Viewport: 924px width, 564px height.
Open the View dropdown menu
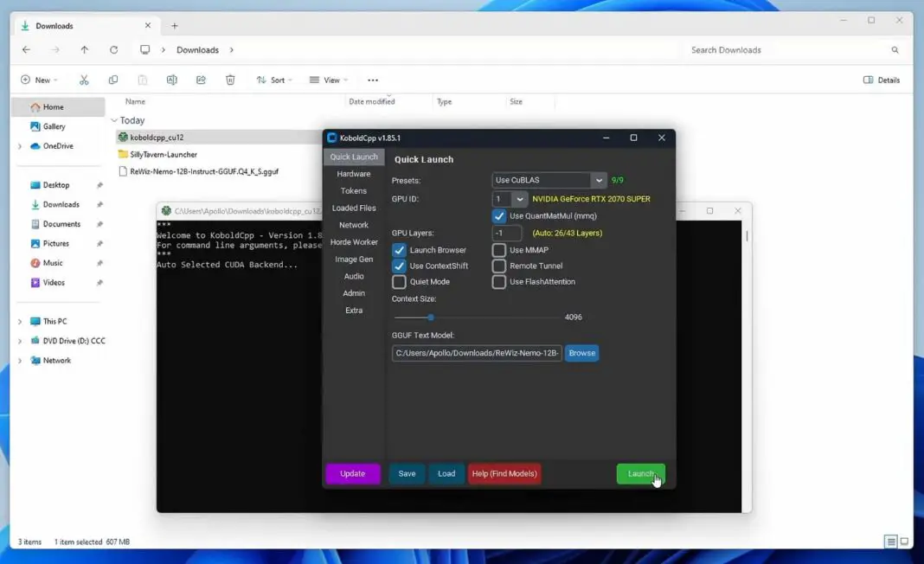[328, 80]
